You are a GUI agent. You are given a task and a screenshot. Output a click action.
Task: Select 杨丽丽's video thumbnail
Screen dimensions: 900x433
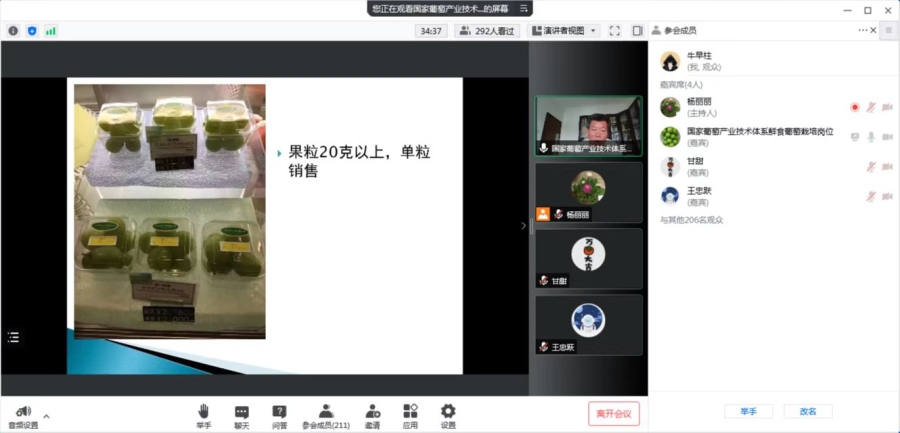coord(588,192)
